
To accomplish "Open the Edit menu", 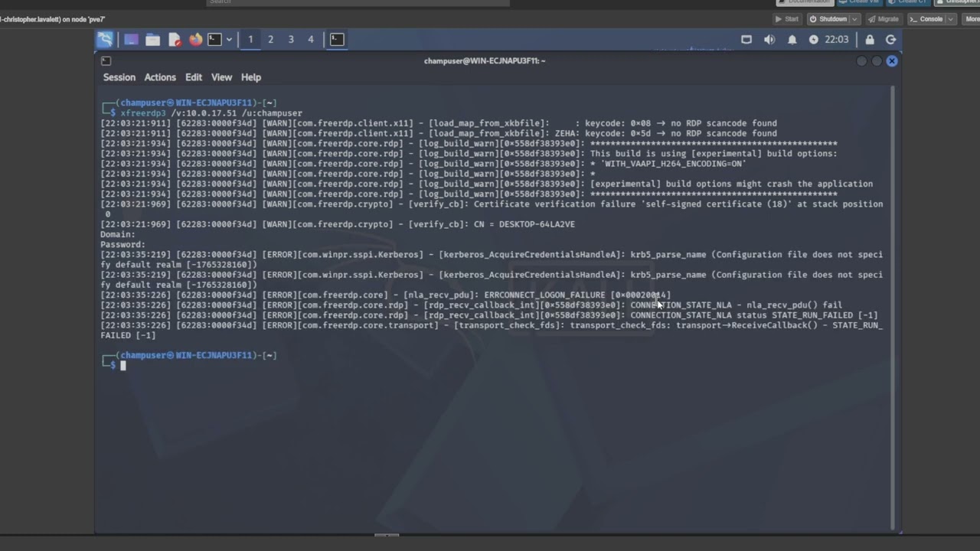I will click(x=194, y=77).
